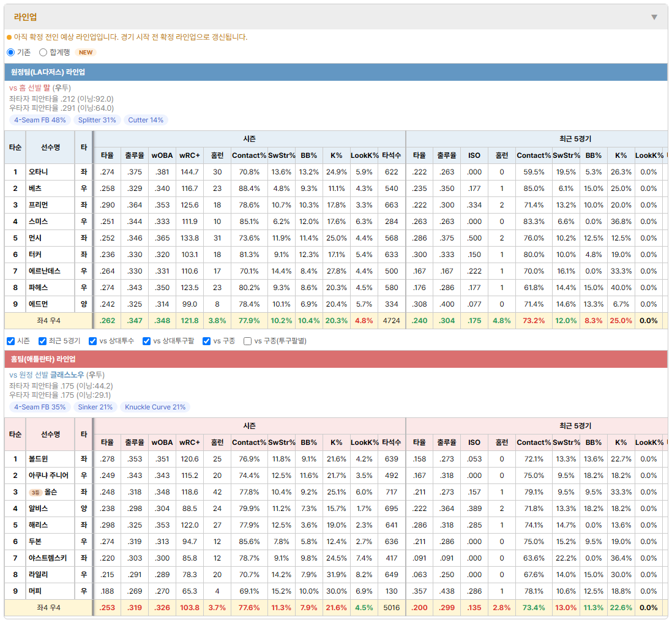Click player name 야스트렘스키 in Atlanta lineup
Viewport: 672px width, 623px height.
pos(48,558)
